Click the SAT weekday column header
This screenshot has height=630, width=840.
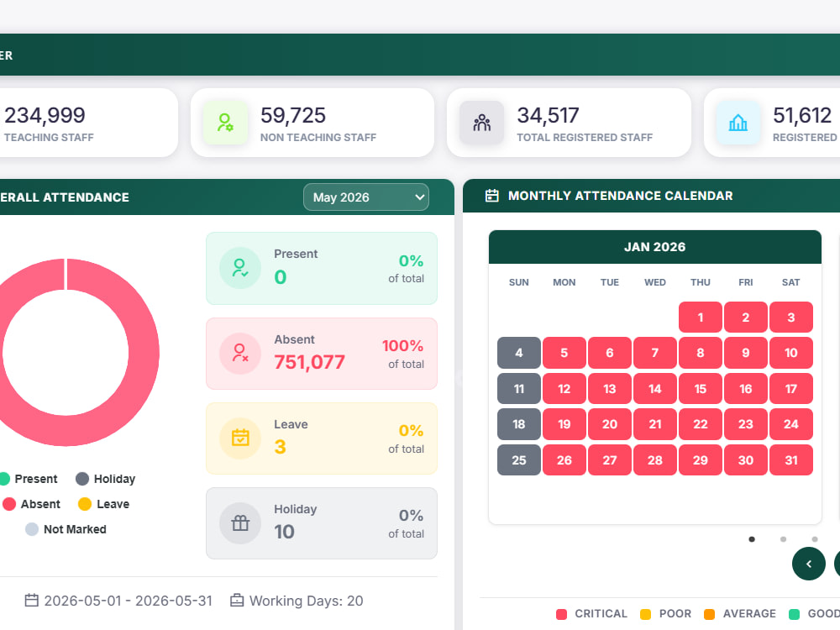point(790,282)
